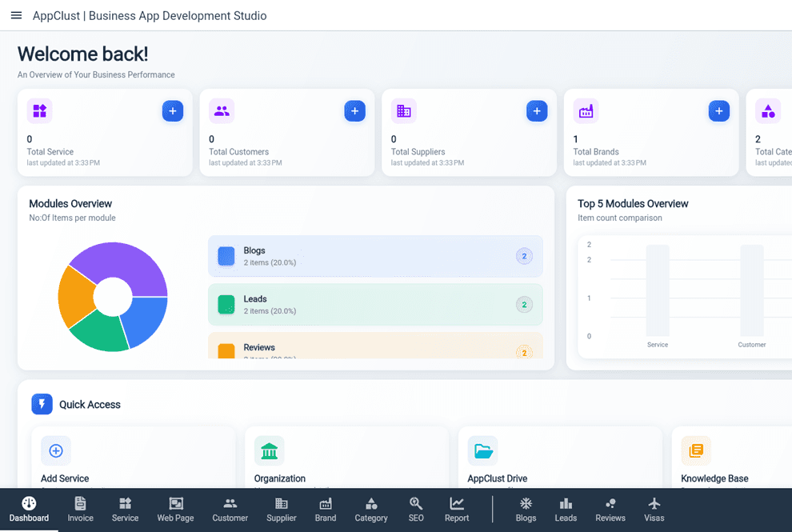The width and height of the screenshot is (792, 532).
Task: Open Invoice from the bottom navigation
Action: (x=80, y=510)
